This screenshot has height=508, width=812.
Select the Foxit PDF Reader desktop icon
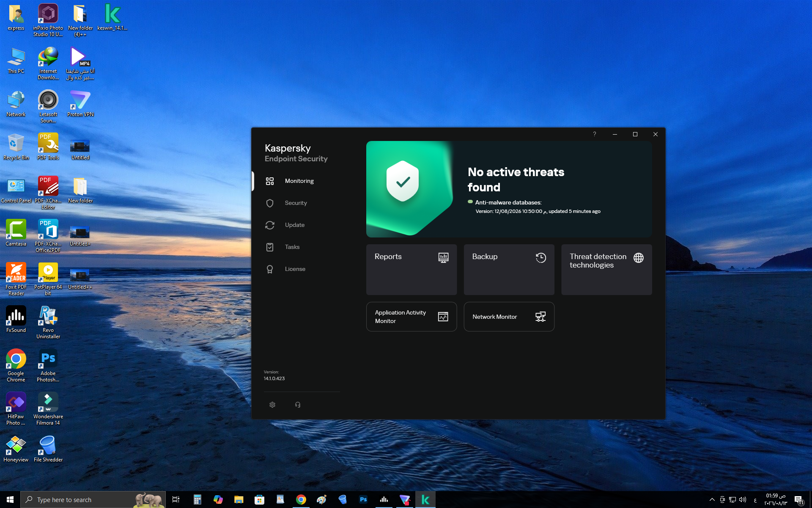(16, 279)
